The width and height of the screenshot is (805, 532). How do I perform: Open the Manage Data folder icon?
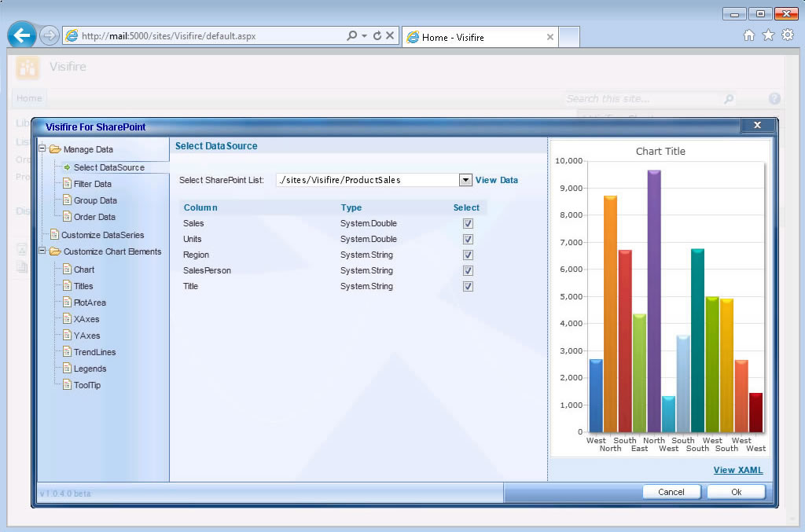tap(55, 149)
